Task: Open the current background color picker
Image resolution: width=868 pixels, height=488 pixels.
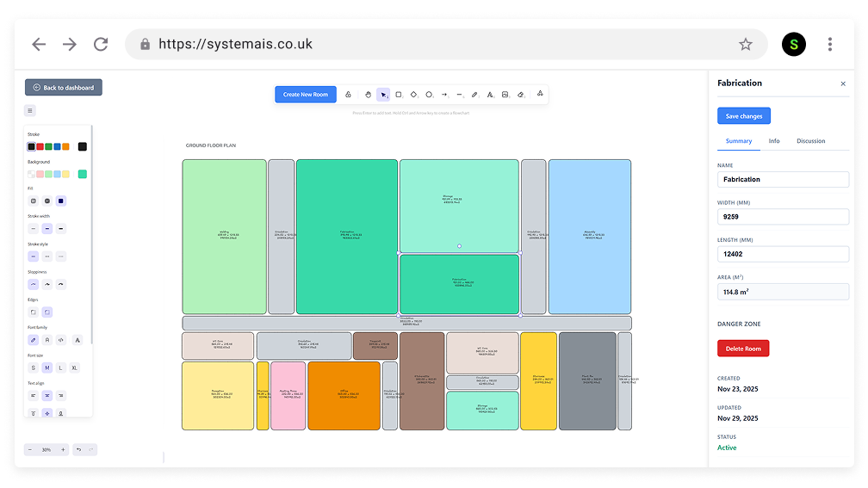Action: pyautogui.click(x=83, y=174)
